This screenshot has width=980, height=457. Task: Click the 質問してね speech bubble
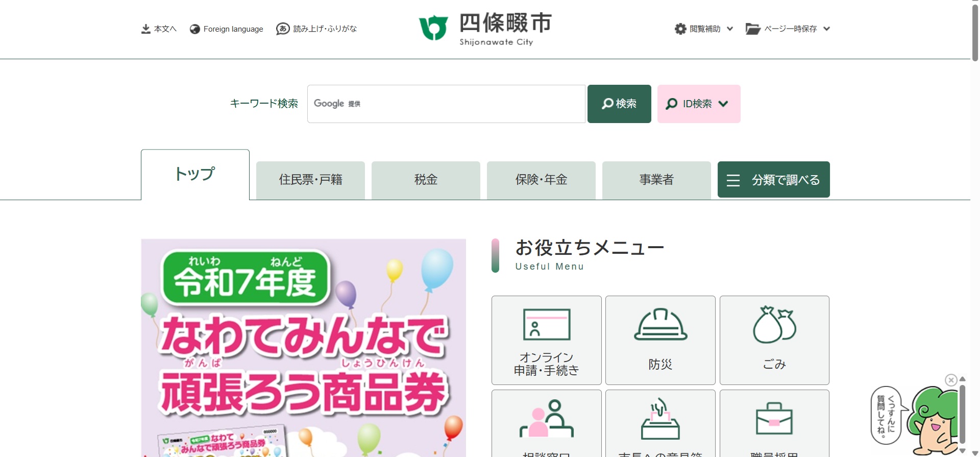coord(886,415)
